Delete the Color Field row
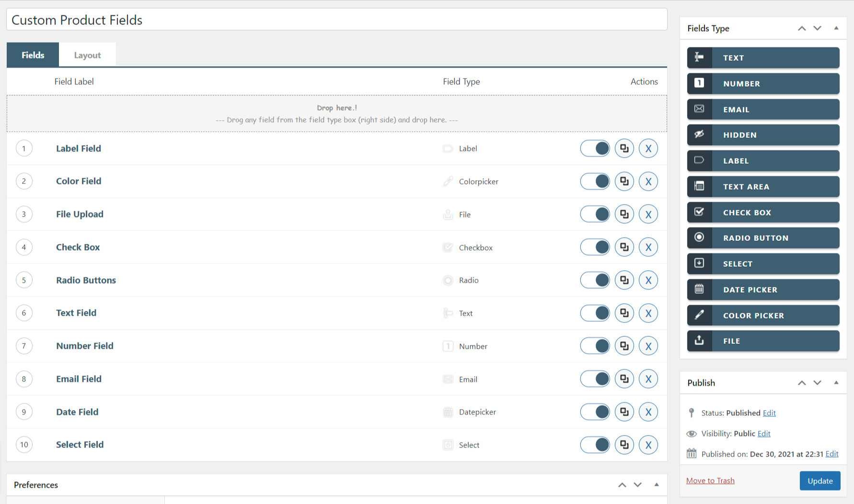Screen dimensions: 854x504 [648, 182]
